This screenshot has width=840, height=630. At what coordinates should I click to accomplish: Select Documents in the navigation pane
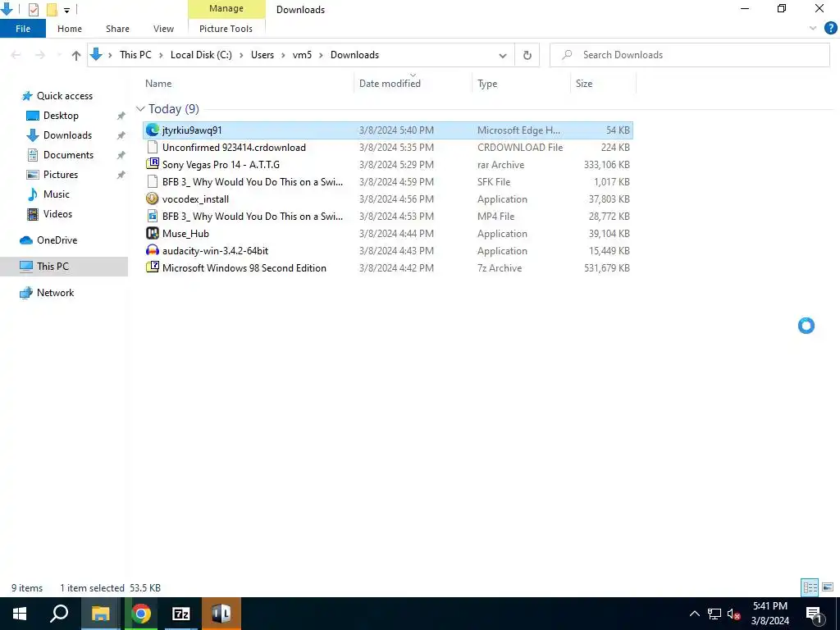coord(68,155)
